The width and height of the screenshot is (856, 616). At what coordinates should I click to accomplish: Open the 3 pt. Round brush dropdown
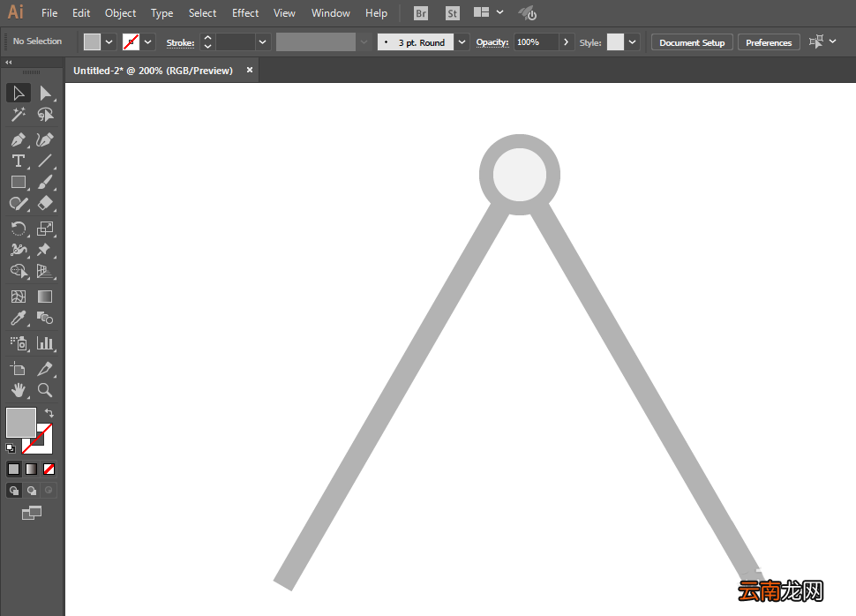[x=462, y=42]
